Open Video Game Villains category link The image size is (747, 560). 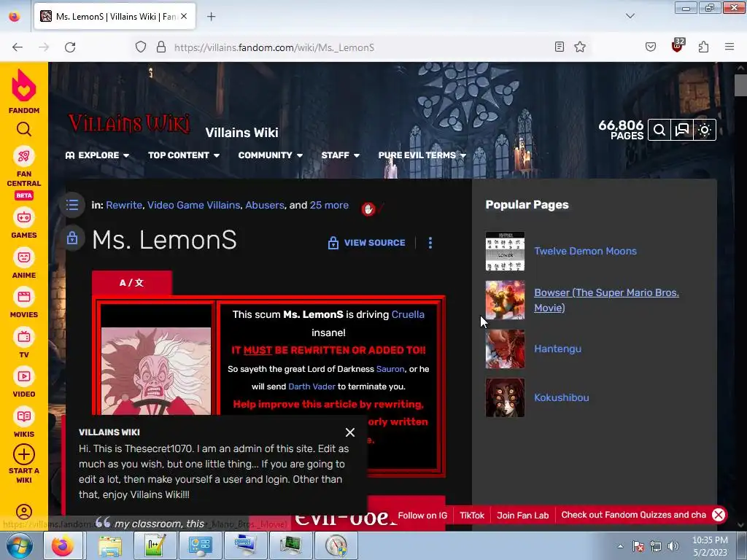193,205
